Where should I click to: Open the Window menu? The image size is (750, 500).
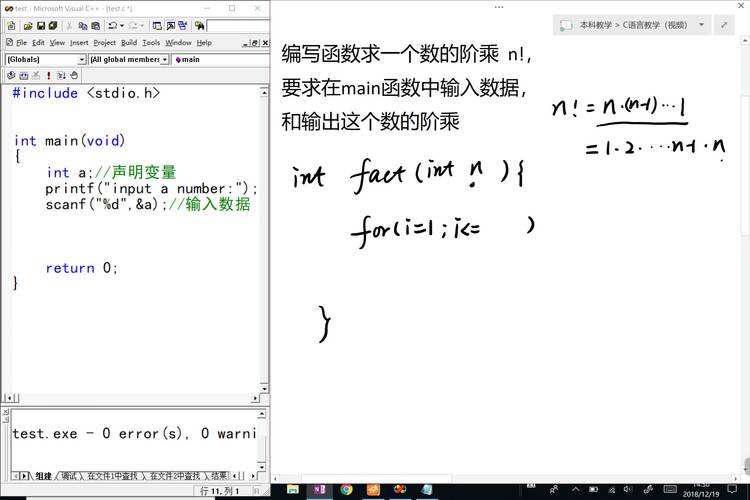(x=178, y=43)
